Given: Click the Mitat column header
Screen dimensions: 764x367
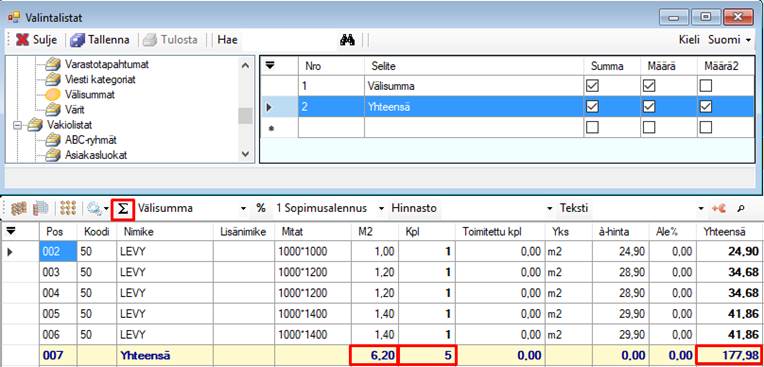Looking at the screenshot, I should click(312, 232).
